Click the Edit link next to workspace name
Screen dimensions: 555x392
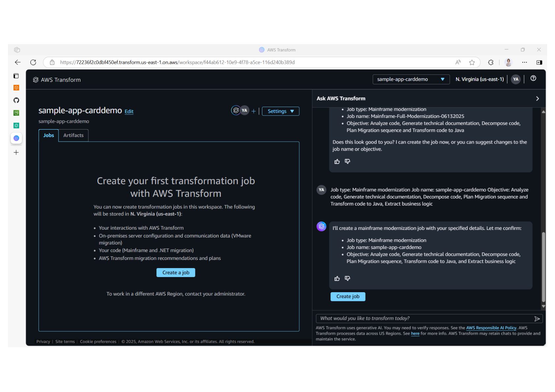129,111
